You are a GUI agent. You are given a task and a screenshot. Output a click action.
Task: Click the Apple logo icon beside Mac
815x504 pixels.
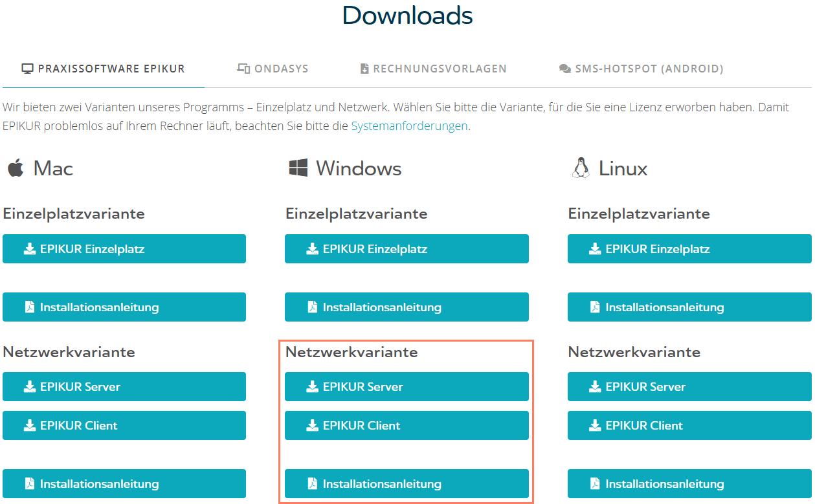(16, 168)
